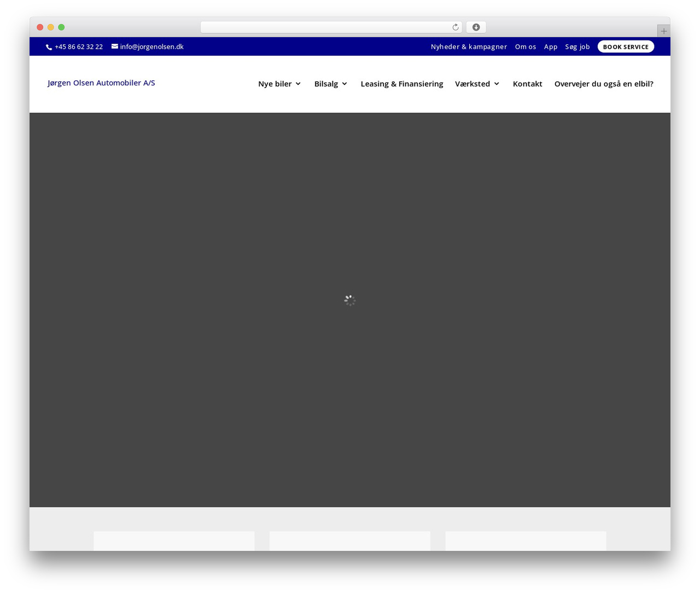Click the envelope icon beside info@jorgenolsen.dk
Screen dimensions: 700x593
(x=115, y=46)
